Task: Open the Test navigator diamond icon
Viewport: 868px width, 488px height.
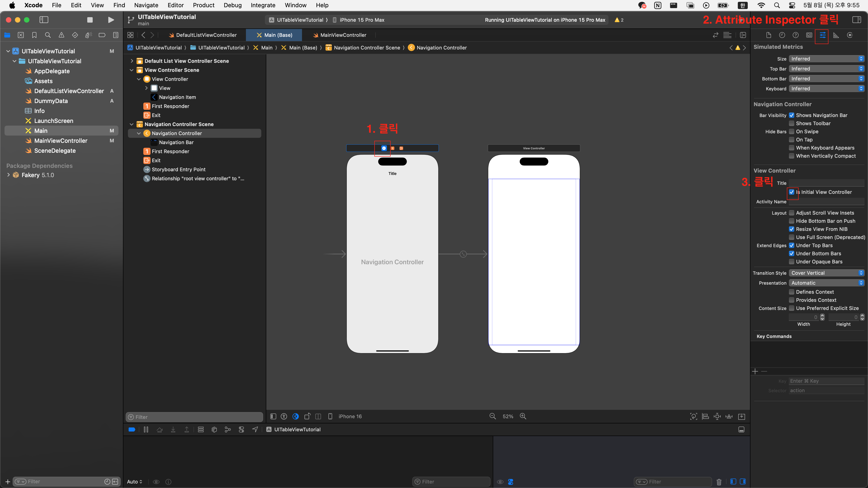Action: point(75,35)
